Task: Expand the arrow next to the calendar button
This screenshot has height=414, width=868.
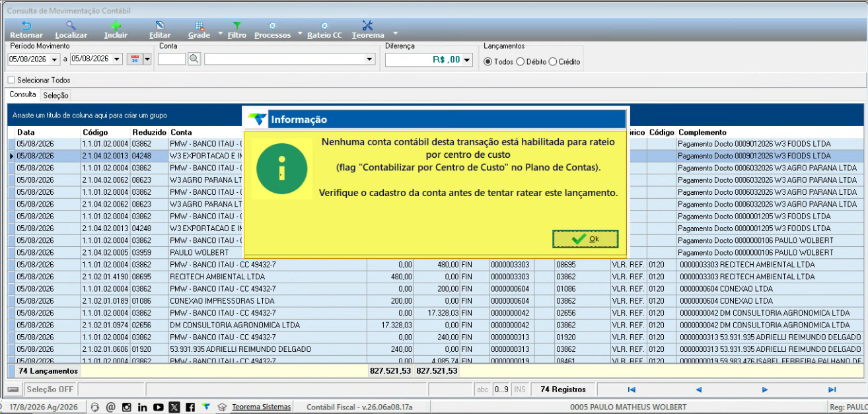Action: coord(147,59)
